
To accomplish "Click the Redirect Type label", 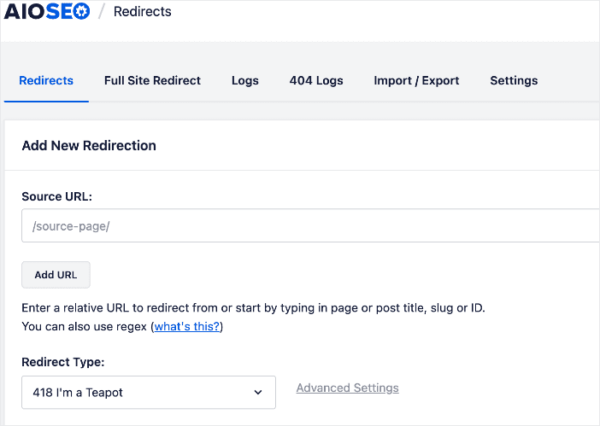I will tap(63, 362).
